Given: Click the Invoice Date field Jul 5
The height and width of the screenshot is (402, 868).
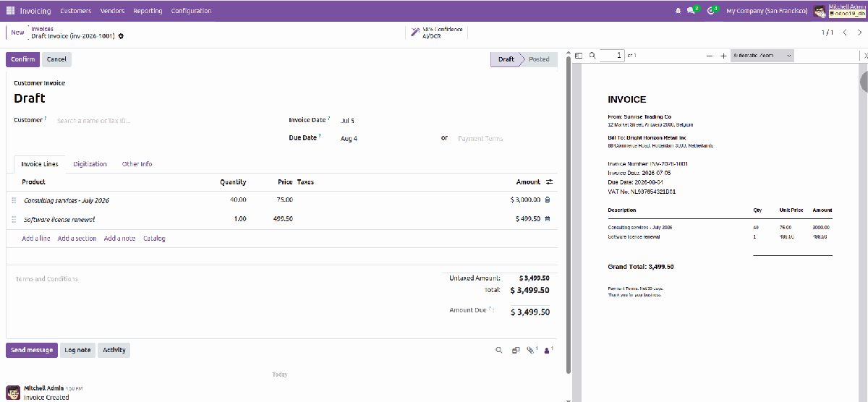Looking at the screenshot, I should 347,121.
